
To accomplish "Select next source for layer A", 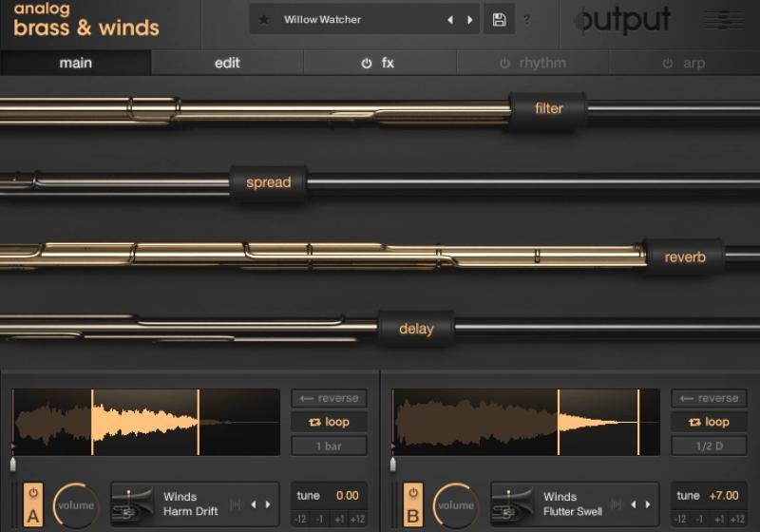I will pos(268,504).
